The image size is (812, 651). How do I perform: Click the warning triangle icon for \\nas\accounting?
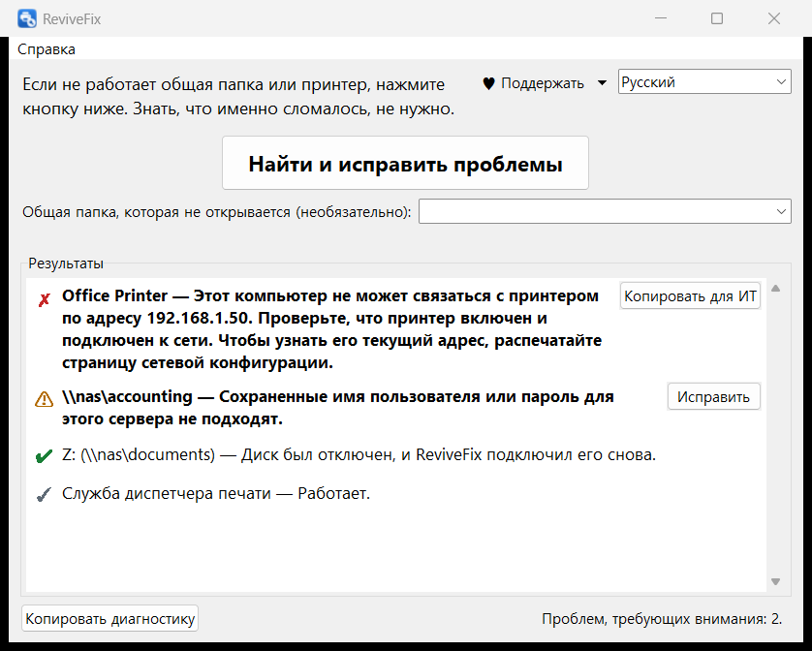[44, 399]
